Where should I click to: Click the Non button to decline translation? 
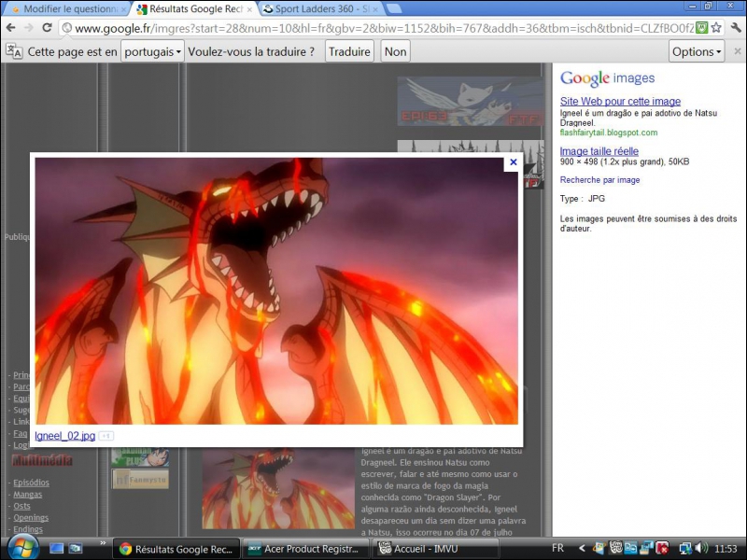coord(395,51)
